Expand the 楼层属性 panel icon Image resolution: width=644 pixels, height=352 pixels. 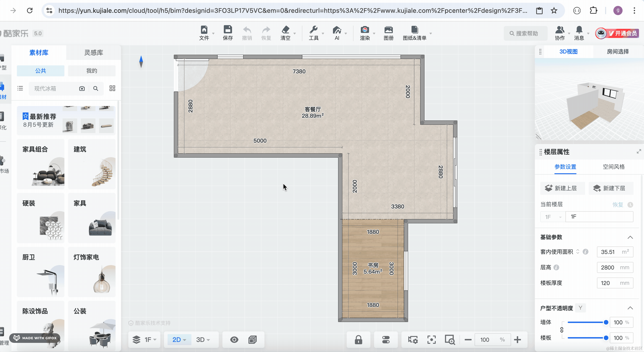[639, 151]
